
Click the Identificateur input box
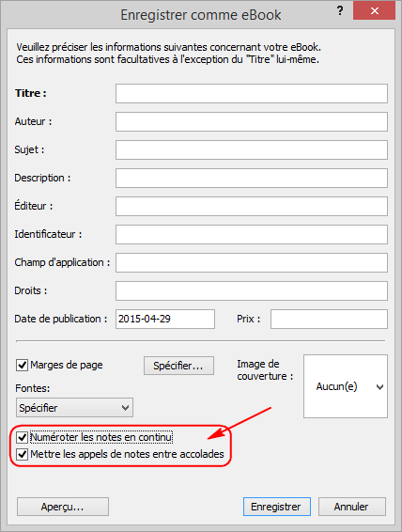[x=252, y=234]
